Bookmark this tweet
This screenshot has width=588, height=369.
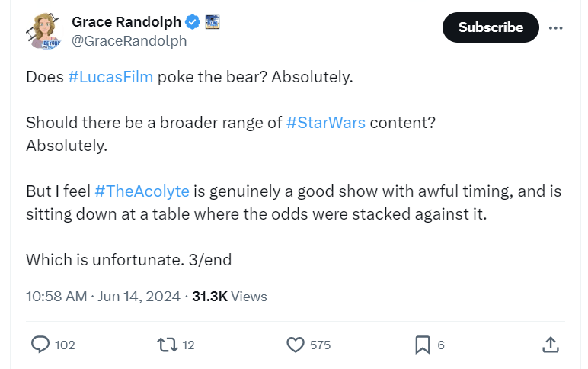(423, 345)
